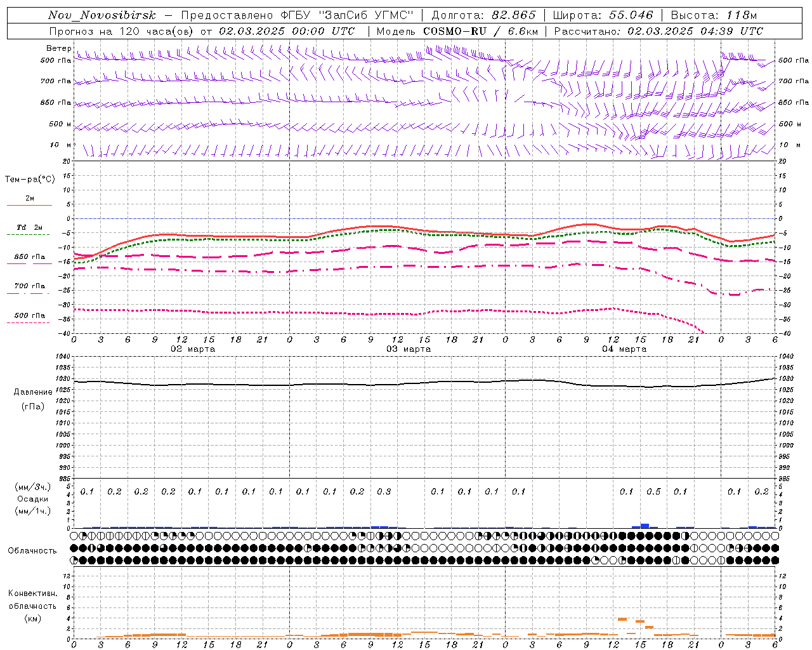
Task: Click the Давление pressure label
Action: point(33,392)
